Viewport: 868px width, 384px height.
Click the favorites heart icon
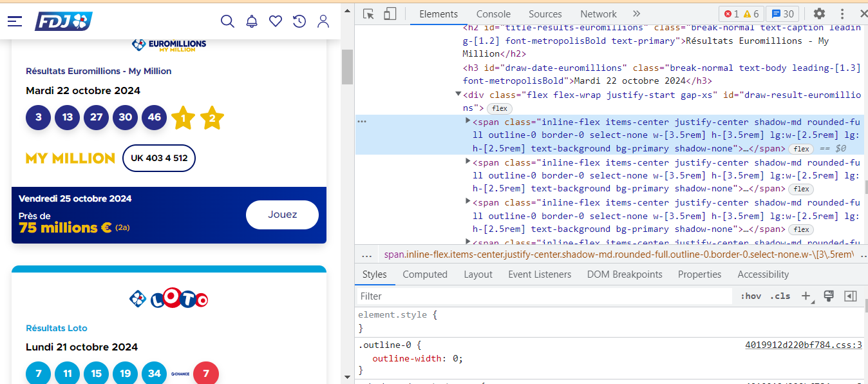pyautogui.click(x=276, y=21)
